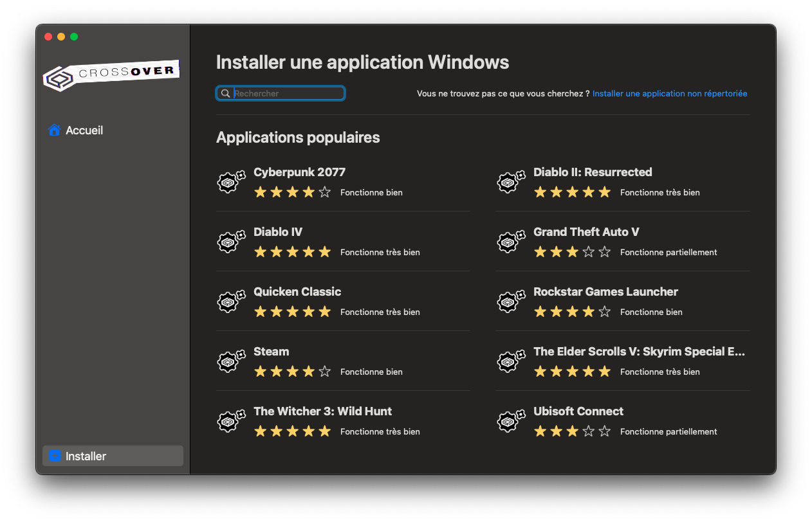Select the Quicken Classic app icon
The image size is (812, 522).
(x=231, y=301)
